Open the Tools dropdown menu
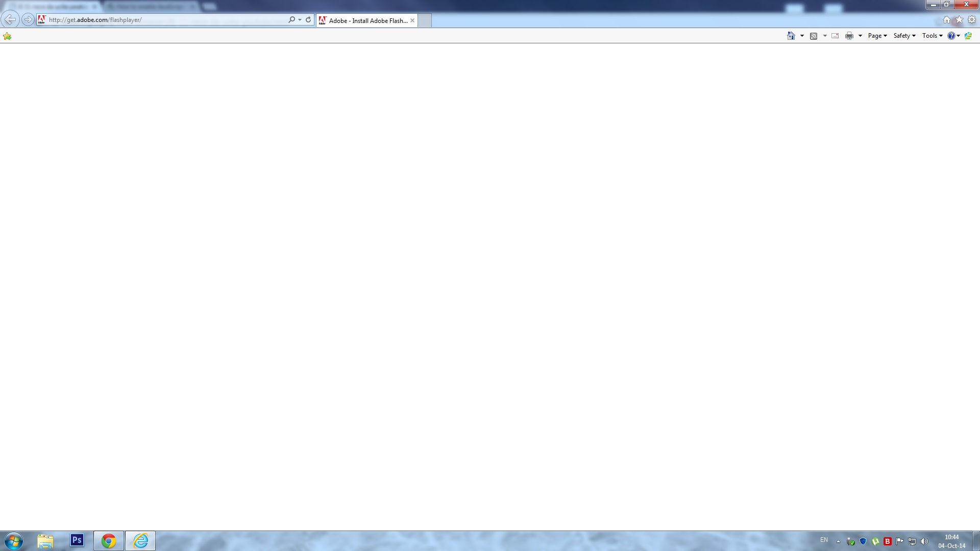This screenshot has height=551, width=980. pos(932,36)
